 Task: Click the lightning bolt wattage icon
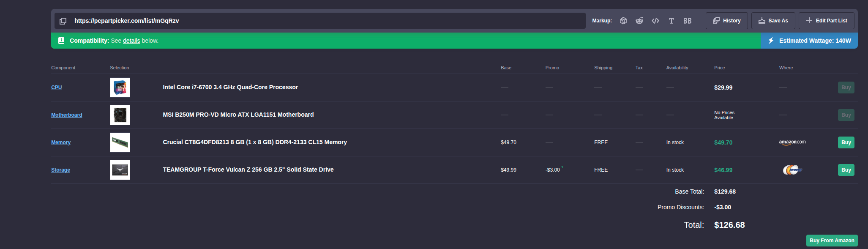(771, 41)
